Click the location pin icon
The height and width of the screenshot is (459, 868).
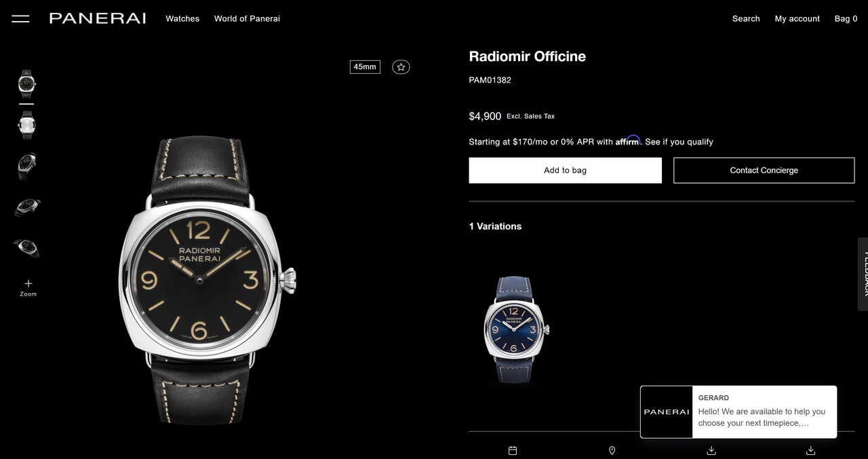(612, 450)
